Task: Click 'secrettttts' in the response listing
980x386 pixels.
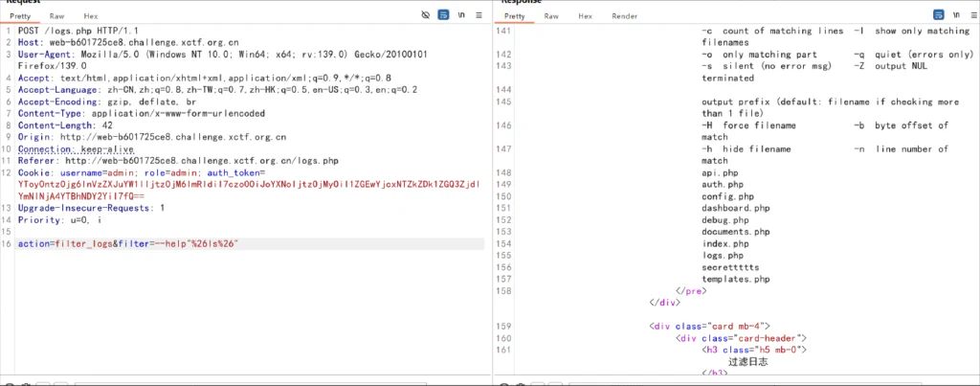Action: point(730,267)
